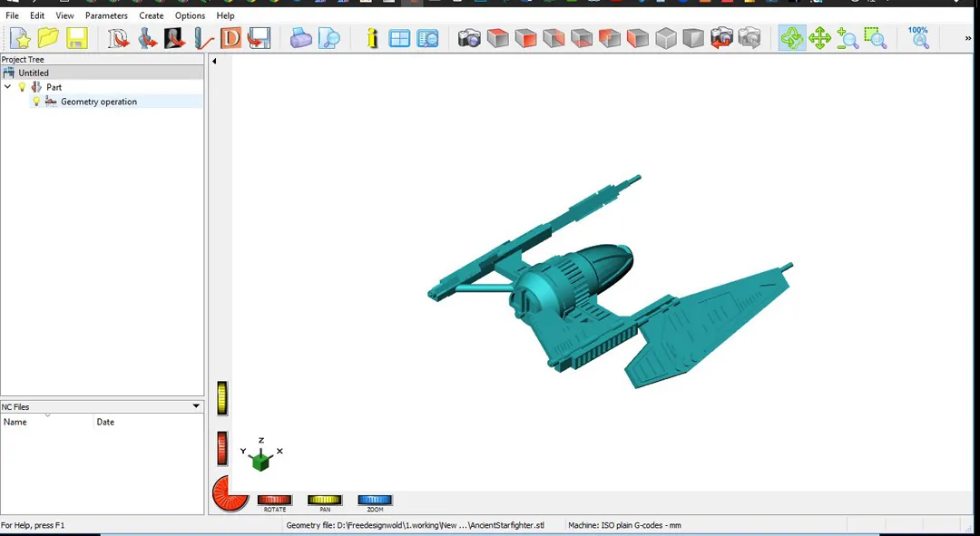Click the four-pane view layout icon
980x536 pixels.
pos(400,38)
